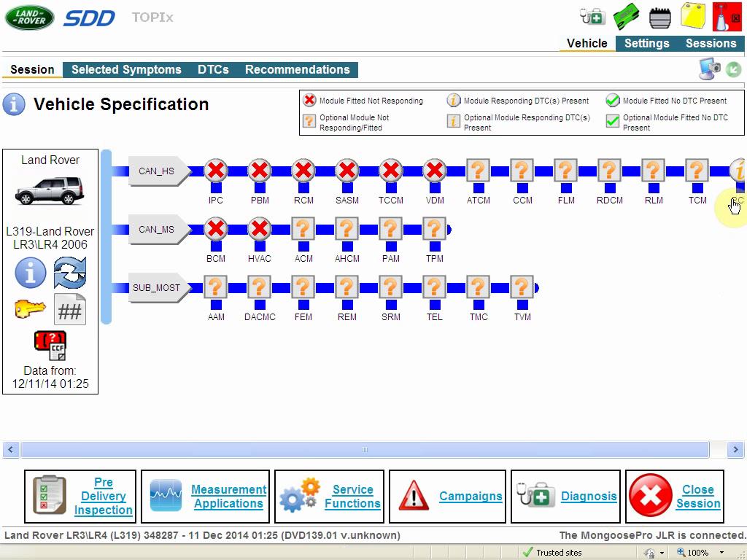Switch to the Recommendations tab
Viewport: 747px width, 560px height.
[x=297, y=70]
